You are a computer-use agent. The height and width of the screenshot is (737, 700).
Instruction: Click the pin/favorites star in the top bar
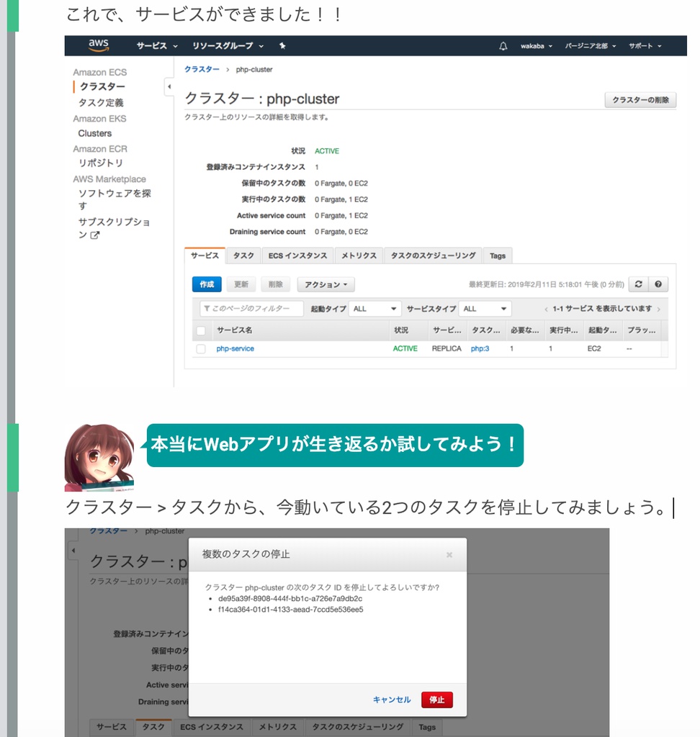pyautogui.click(x=282, y=45)
